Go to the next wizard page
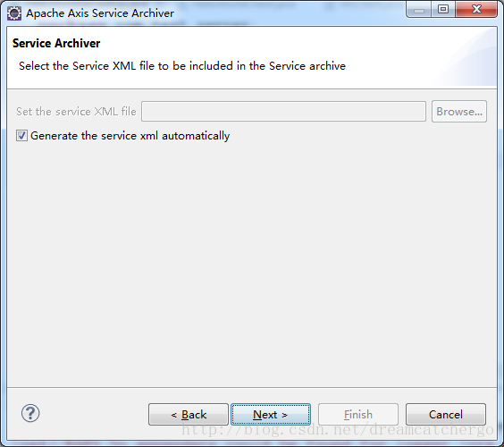 click(271, 415)
